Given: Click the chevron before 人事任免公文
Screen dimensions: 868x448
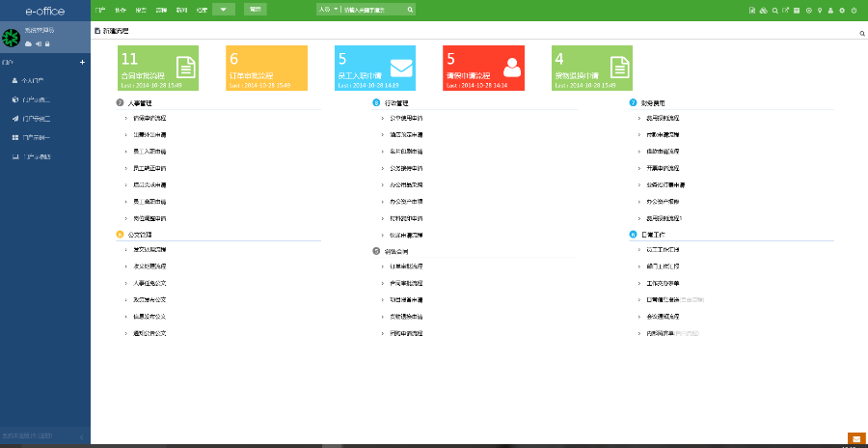Looking at the screenshot, I should pyautogui.click(x=126, y=283).
